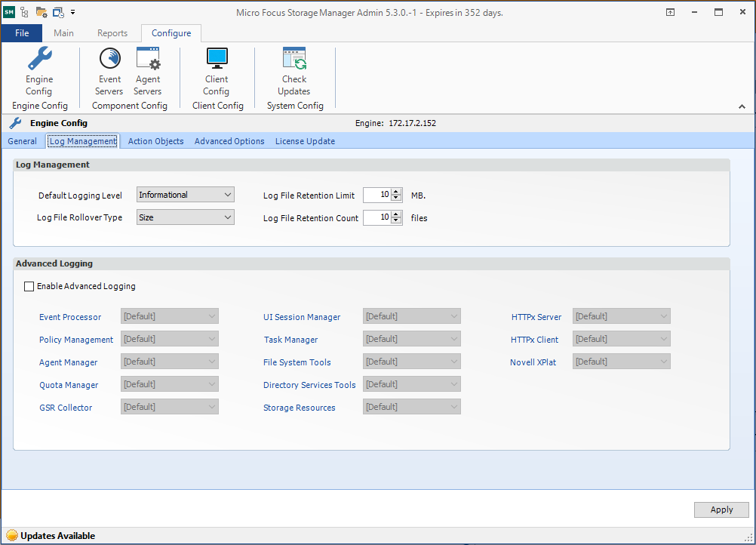Image resolution: width=756 pixels, height=545 pixels.
Task: Click the Log File Retention Limit field
Action: click(376, 195)
